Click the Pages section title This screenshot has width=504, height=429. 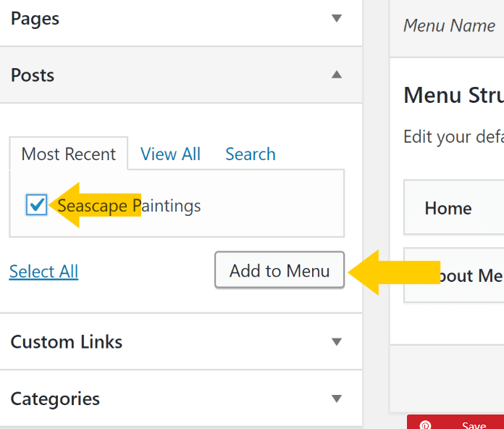[x=35, y=18]
